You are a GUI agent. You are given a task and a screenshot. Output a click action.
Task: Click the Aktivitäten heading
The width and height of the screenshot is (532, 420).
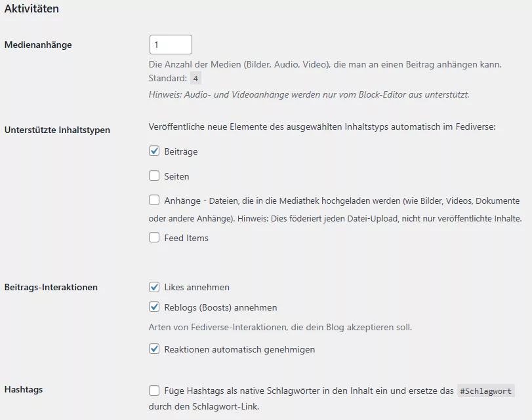[x=32, y=9]
